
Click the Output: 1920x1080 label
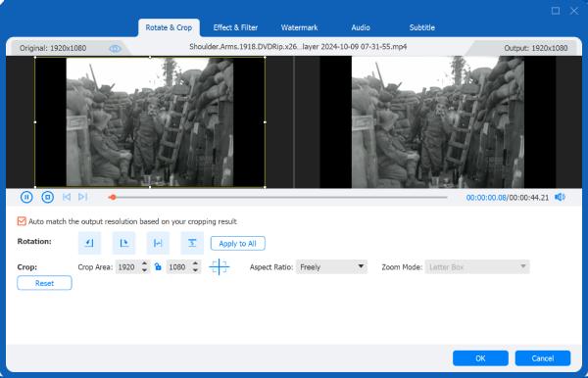(x=535, y=48)
